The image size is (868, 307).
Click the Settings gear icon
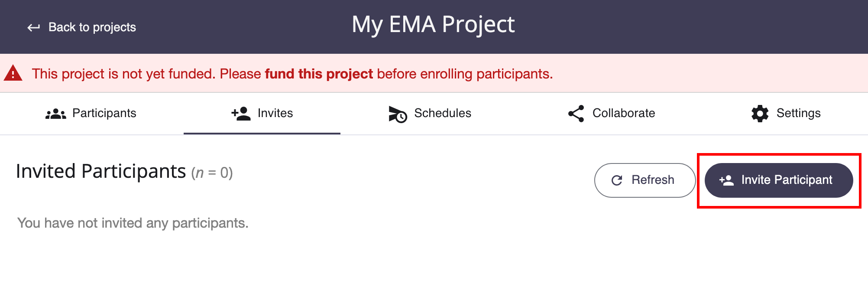point(760,114)
